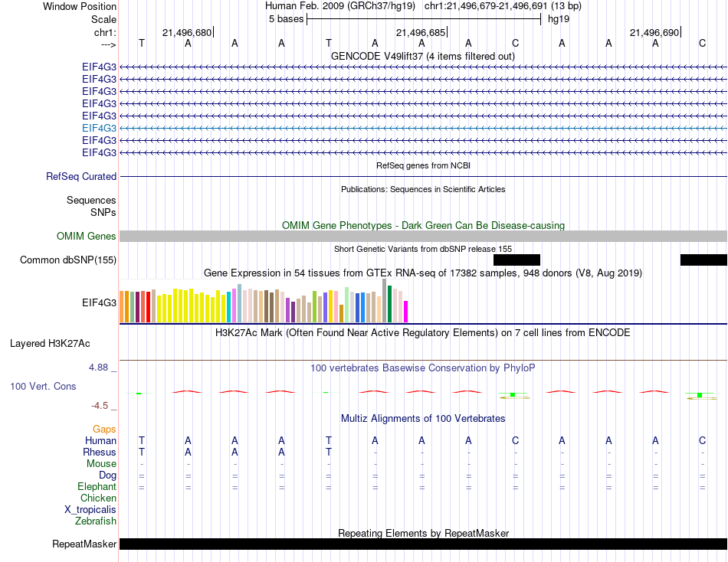Click the RefSeq Curated track label
The width and height of the screenshot is (728, 562).
coord(81,176)
